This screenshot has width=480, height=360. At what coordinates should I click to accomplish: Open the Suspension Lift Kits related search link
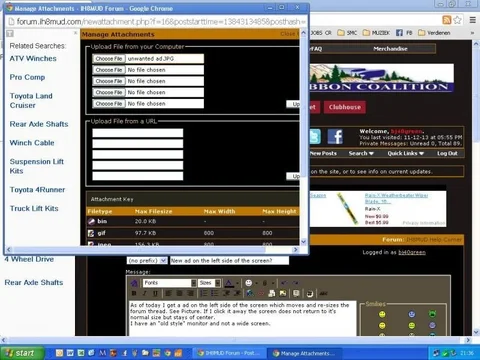coord(37,166)
